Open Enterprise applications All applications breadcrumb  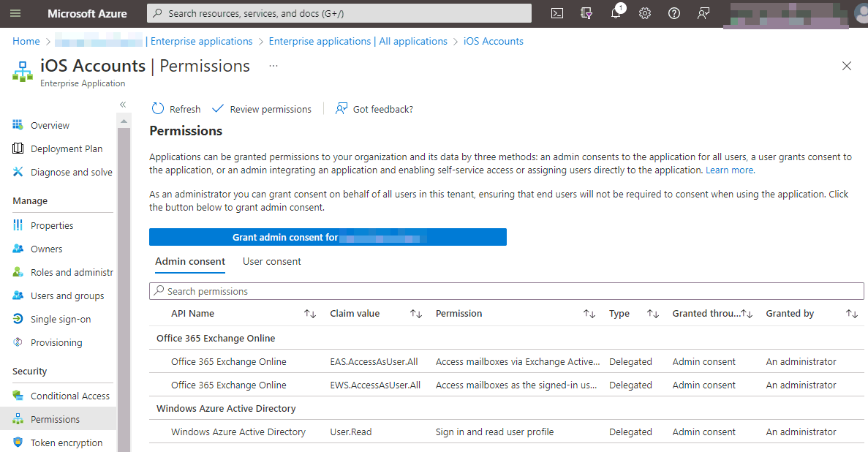(x=358, y=41)
